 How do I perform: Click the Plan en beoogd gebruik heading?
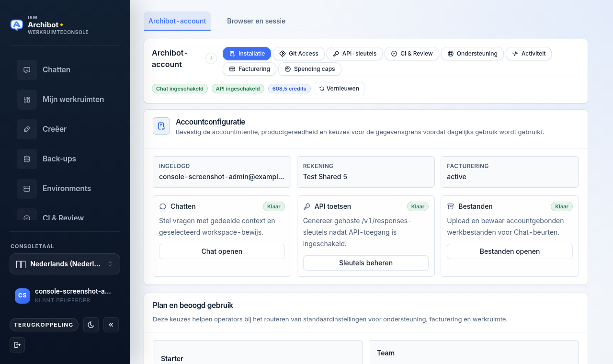(193, 306)
